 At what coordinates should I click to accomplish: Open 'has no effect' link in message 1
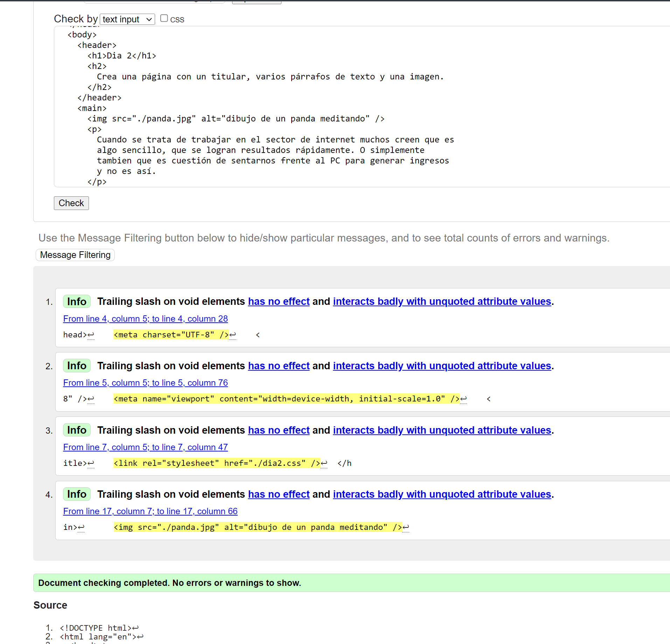tap(279, 301)
